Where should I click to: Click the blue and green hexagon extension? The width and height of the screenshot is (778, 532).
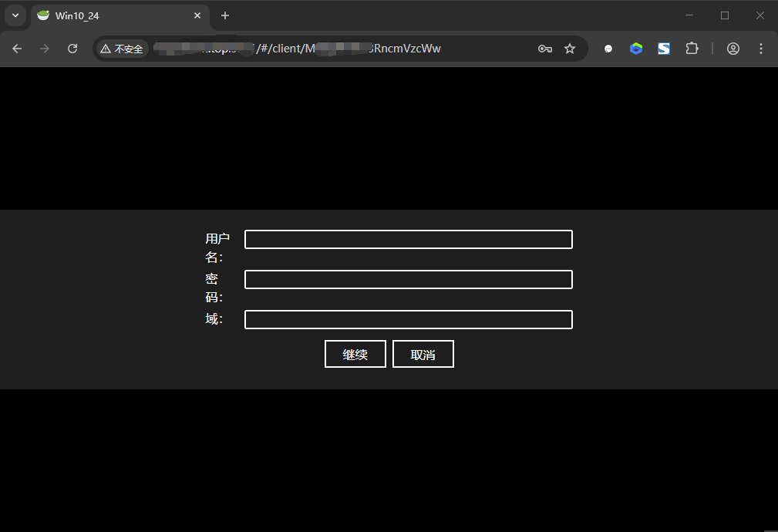pyautogui.click(x=636, y=49)
